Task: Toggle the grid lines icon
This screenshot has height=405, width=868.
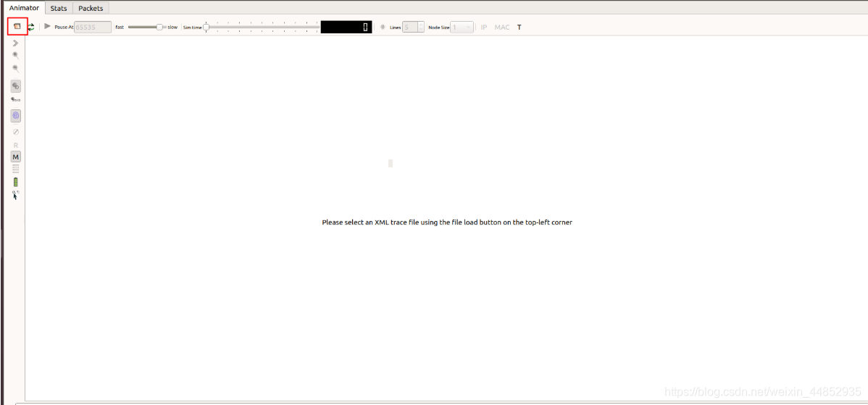Action: pos(383,27)
